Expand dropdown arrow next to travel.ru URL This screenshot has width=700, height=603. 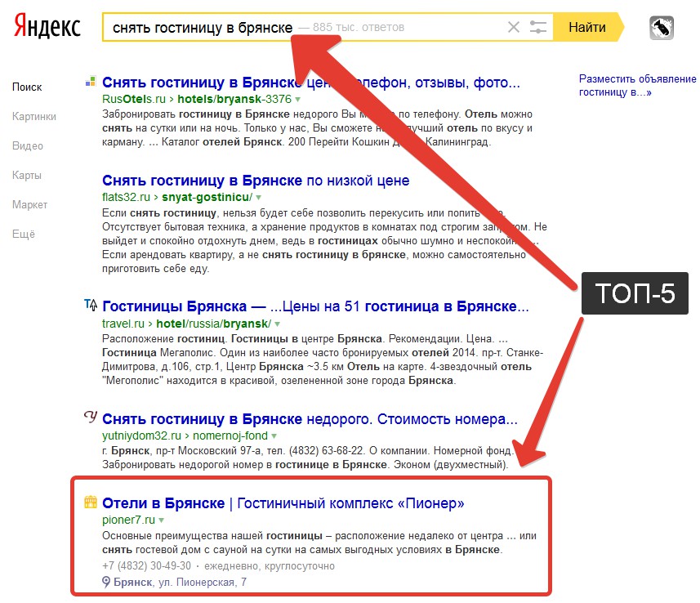pos(277,324)
